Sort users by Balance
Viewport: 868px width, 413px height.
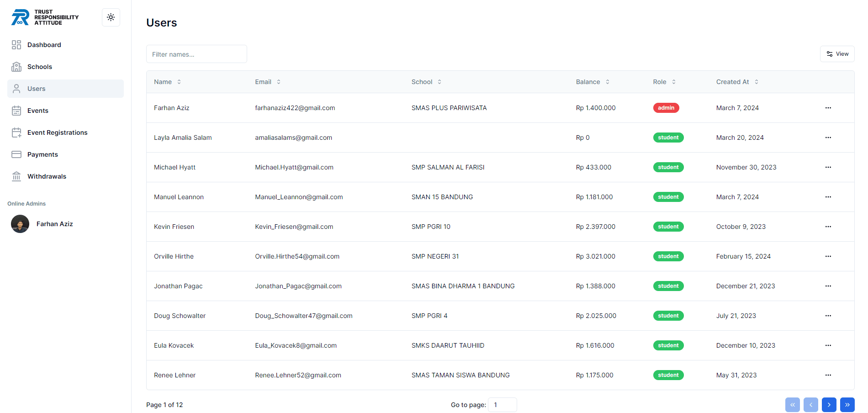tap(593, 82)
